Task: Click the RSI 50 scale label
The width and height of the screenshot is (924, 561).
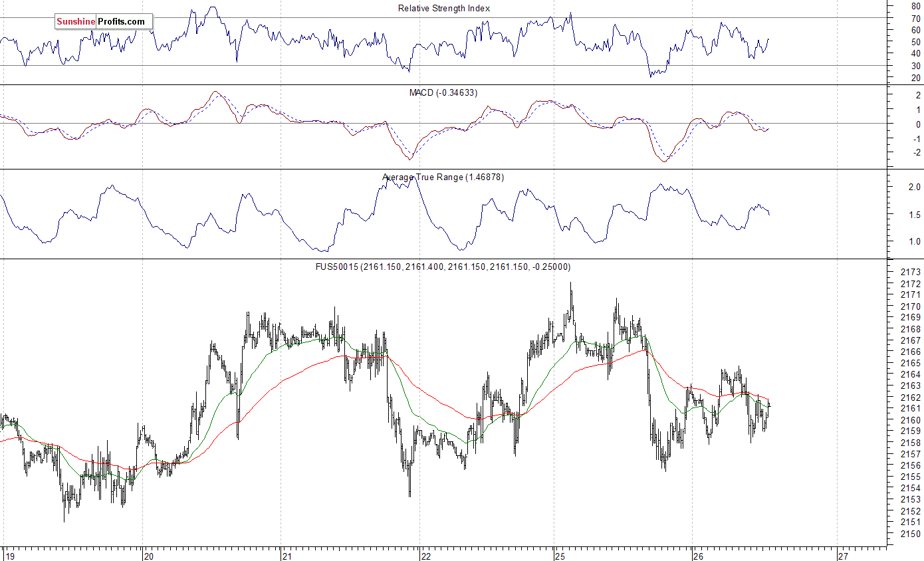Action: [915, 42]
